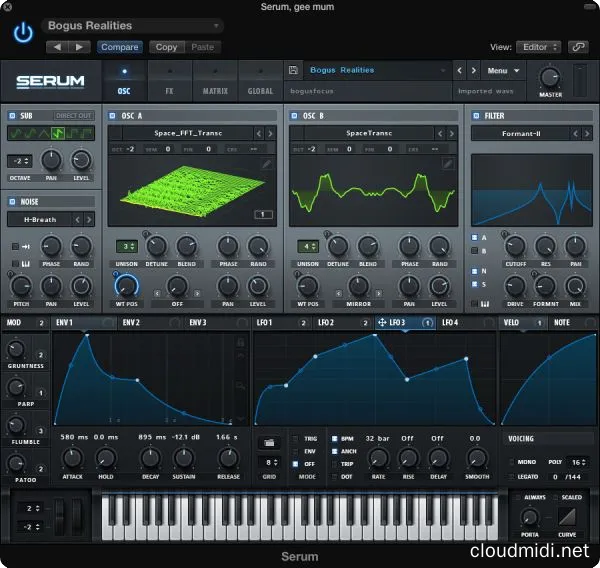This screenshot has height=568, width=600.
Task: Switch to the MATRIX tab
Action: pos(213,81)
